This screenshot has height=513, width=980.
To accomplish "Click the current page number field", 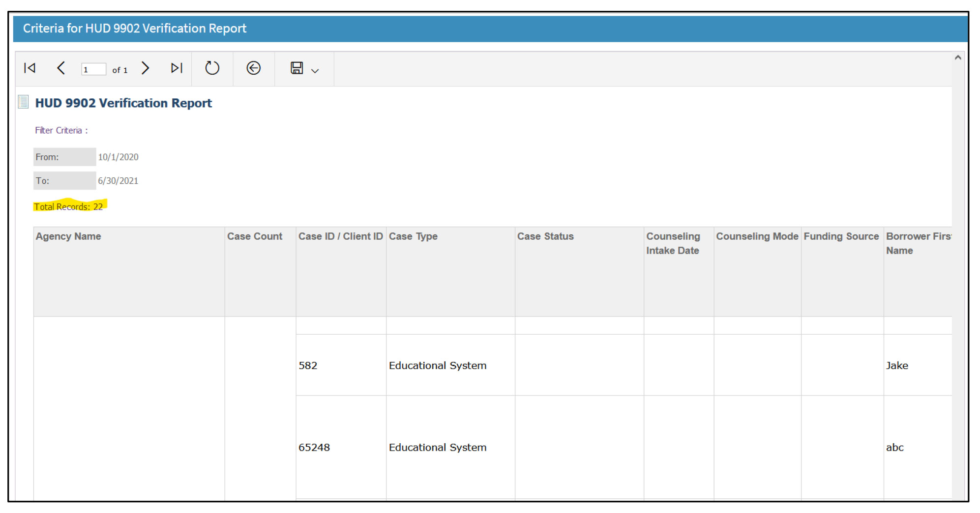I will 93,69.
